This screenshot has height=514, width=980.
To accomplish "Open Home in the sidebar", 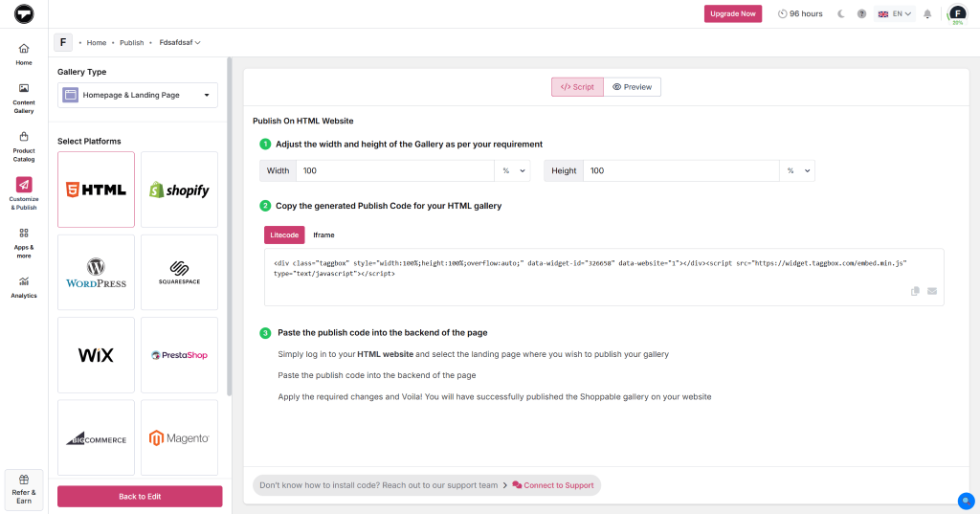I will tap(24, 55).
